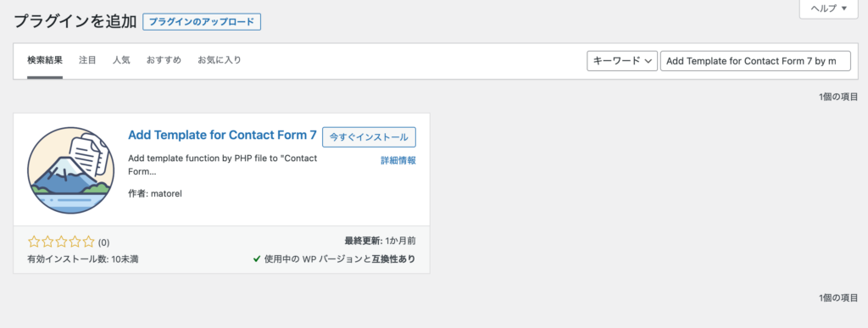Switch to the 注目 tab
The height and width of the screenshot is (328, 868).
tap(87, 60)
